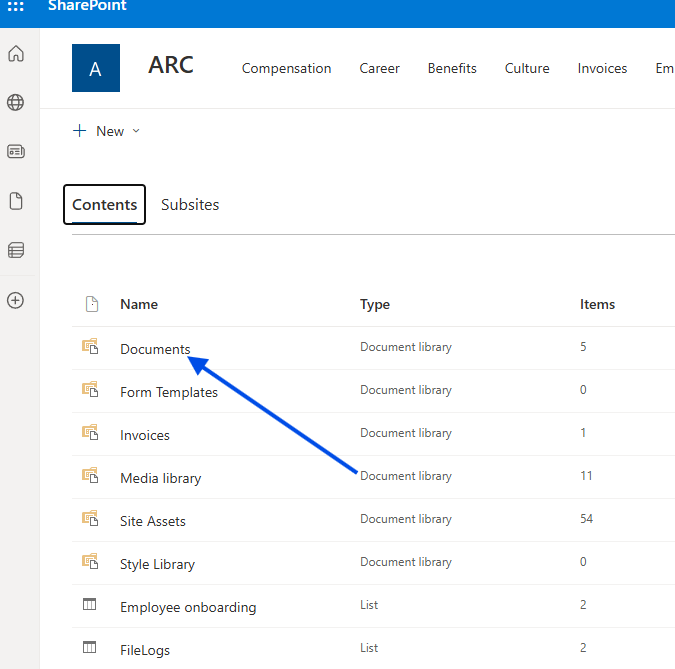The height and width of the screenshot is (669, 675).
Task: Click the Documents library icon
Action: 90,347
